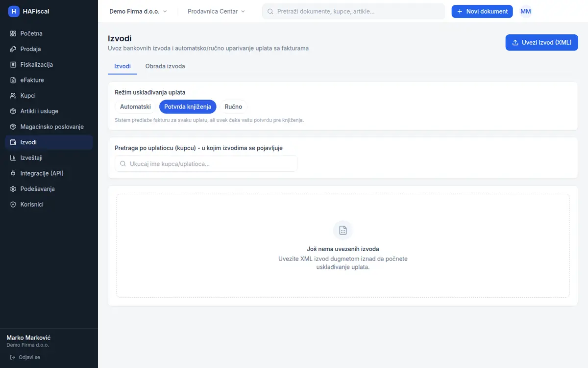Click the Fiskalizacija receipt icon
Viewport: 588px width, 368px height.
coord(13,65)
